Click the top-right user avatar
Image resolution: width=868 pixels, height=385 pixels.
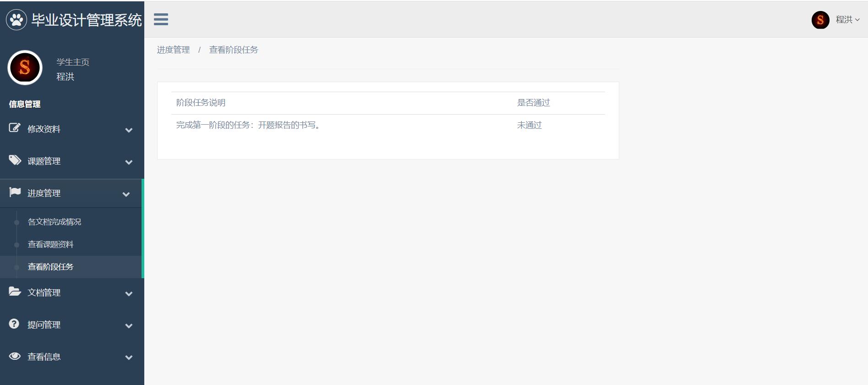(x=820, y=20)
